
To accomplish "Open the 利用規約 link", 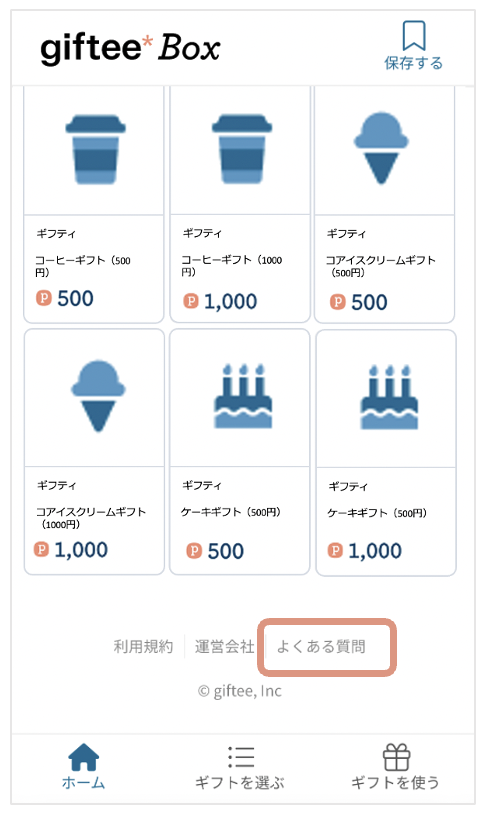I will (x=143, y=647).
